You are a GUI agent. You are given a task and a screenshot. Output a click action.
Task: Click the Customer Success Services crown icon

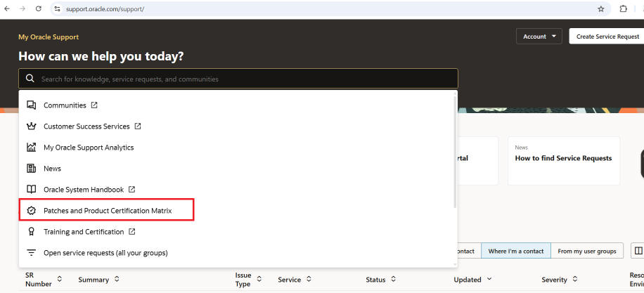click(x=31, y=126)
